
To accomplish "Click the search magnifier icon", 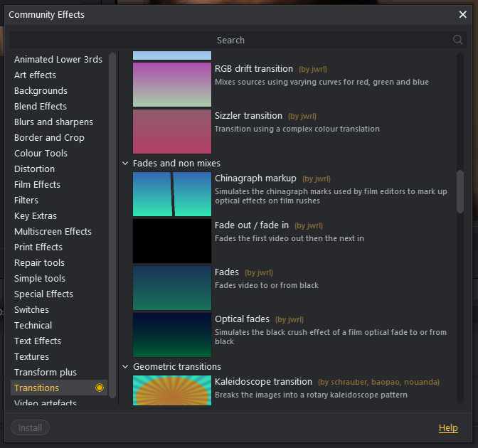I will [457, 40].
